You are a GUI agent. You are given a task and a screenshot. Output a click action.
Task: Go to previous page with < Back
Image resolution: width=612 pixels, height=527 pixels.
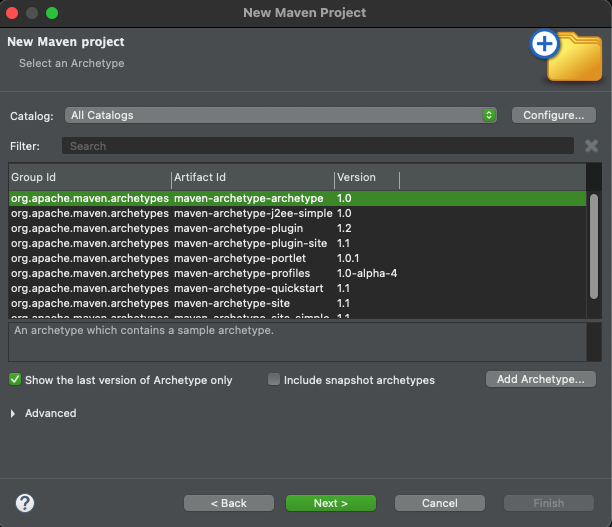pyautogui.click(x=229, y=503)
